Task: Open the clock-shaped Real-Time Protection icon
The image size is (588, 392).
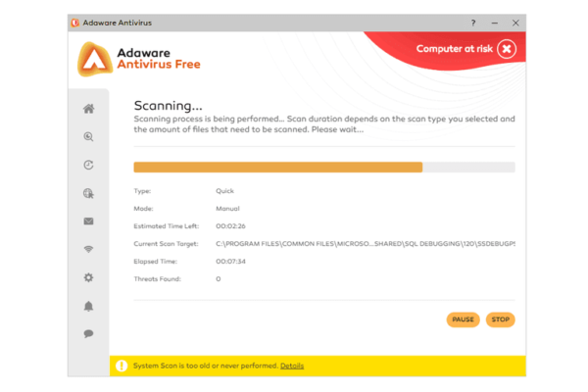Action: 88,166
